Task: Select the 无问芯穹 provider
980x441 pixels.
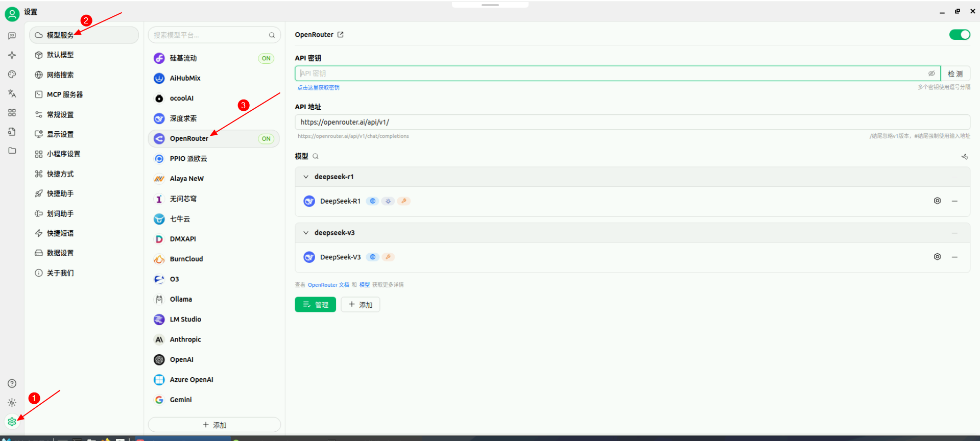Action: pos(214,199)
